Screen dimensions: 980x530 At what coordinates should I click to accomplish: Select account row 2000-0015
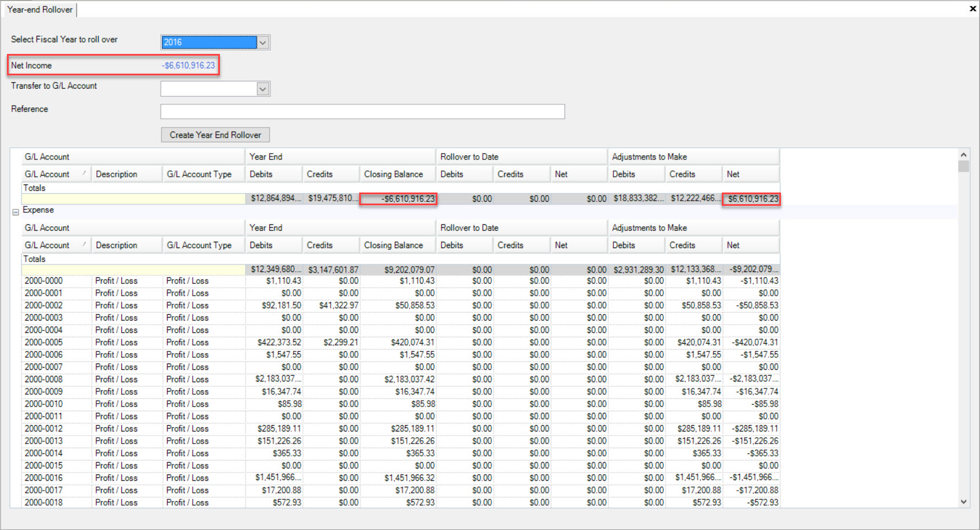click(x=400, y=466)
